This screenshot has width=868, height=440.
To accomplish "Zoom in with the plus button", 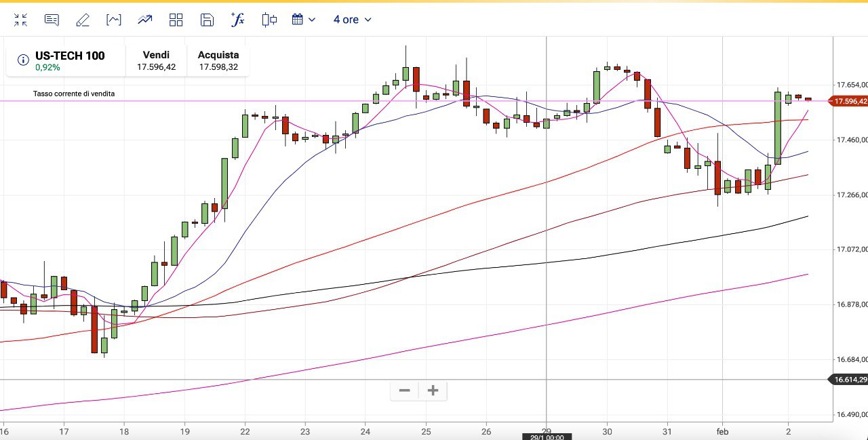I will 433,391.
